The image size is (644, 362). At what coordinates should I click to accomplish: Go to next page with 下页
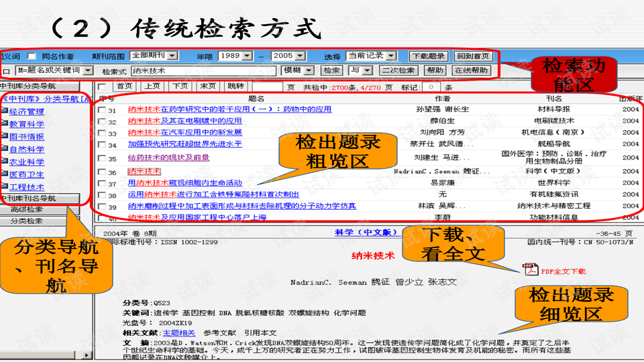point(179,86)
